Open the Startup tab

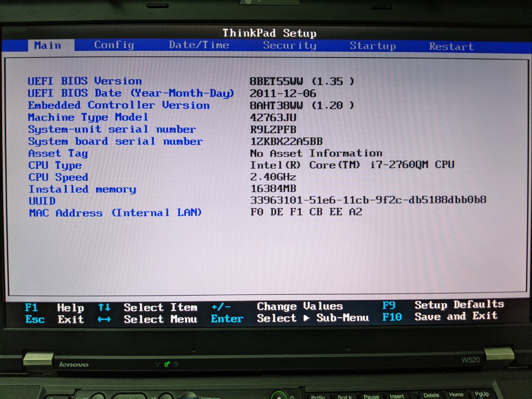pyautogui.click(x=373, y=46)
